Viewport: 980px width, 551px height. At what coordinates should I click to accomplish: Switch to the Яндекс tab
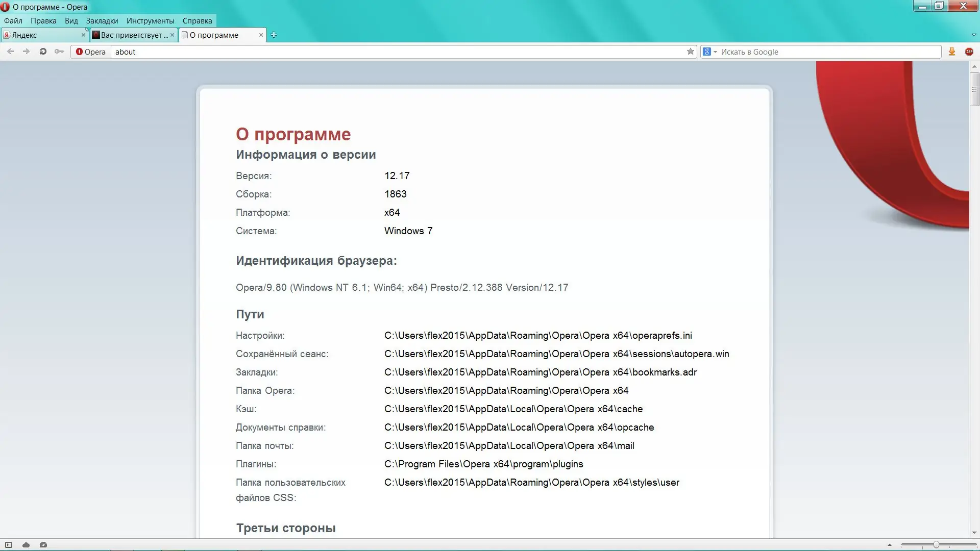tap(41, 35)
